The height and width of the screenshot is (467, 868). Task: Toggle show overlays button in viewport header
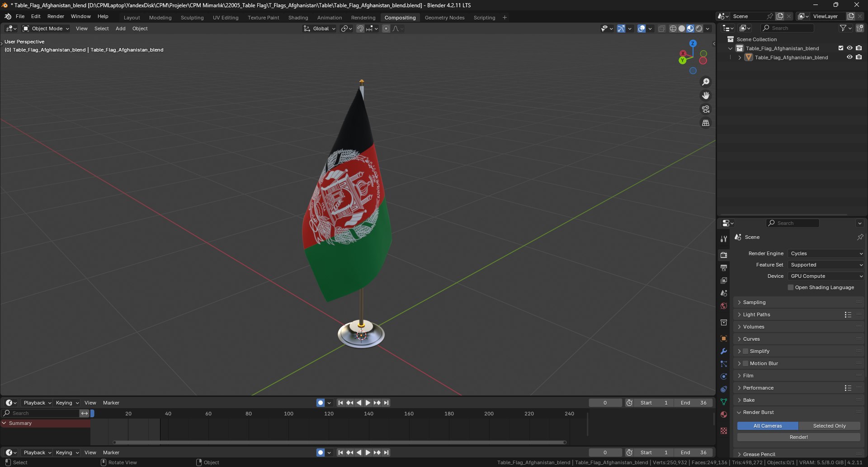642,29
